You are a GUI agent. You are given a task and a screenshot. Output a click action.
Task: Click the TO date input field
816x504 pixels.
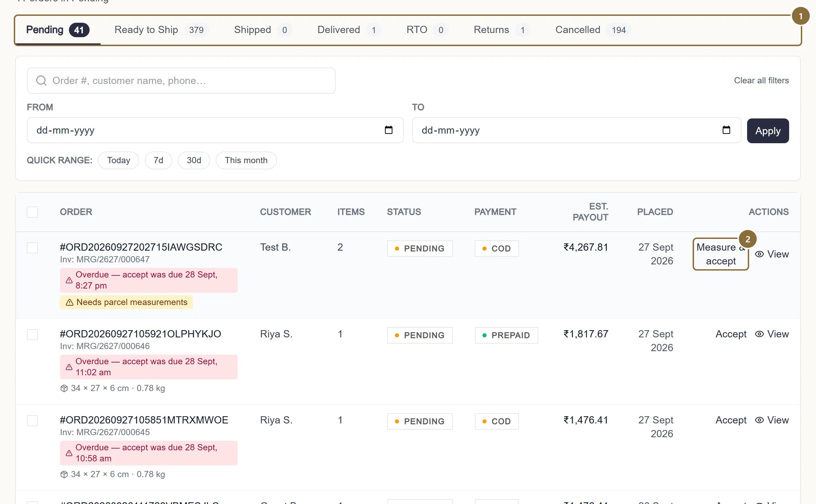[577, 130]
